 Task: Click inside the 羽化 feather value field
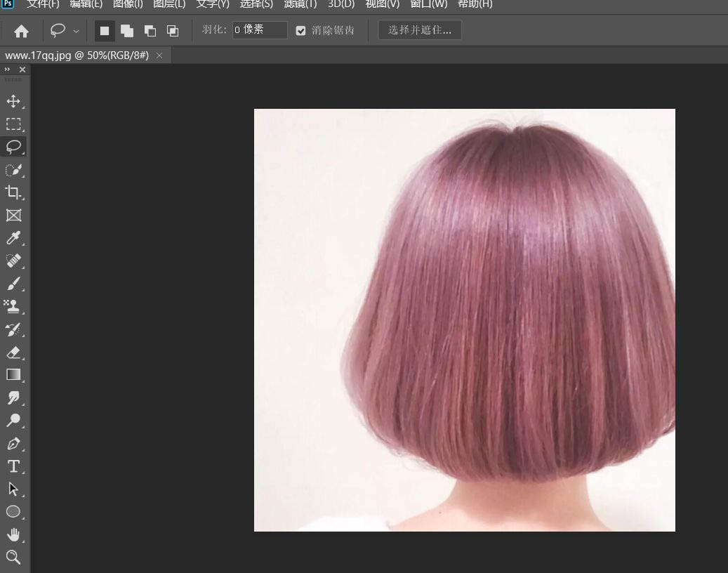coord(260,30)
